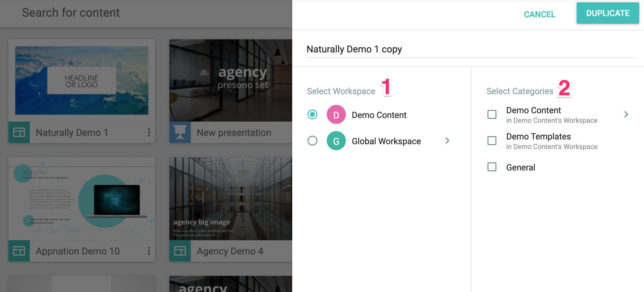The width and height of the screenshot is (644, 292).
Task: Open the Appnation Demo 10 more-options menu
Action: 149,251
